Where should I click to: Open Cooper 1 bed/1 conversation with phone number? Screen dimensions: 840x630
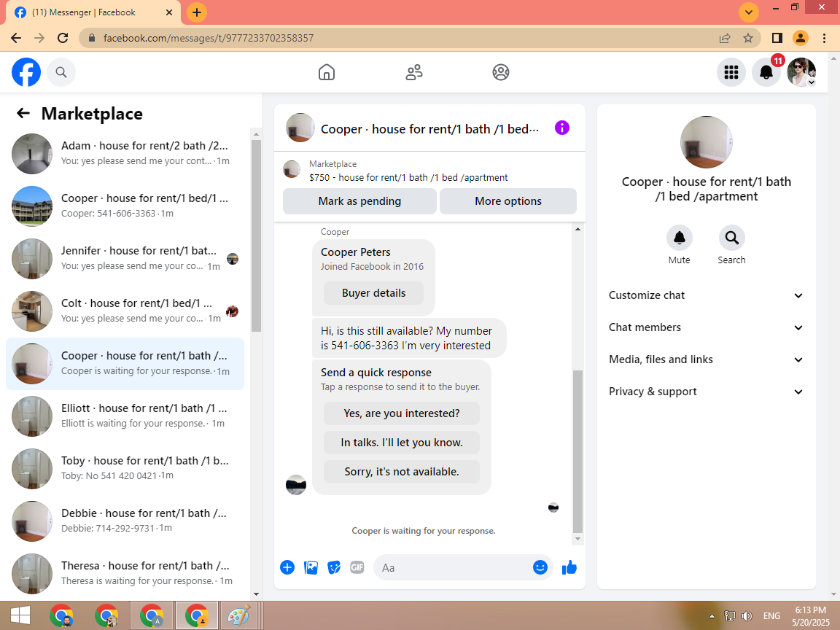tap(125, 206)
